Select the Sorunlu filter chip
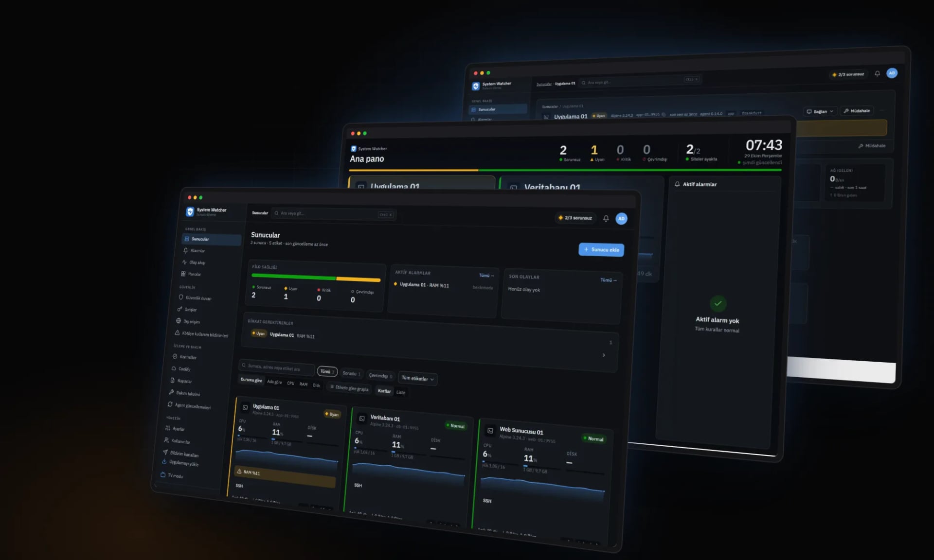The width and height of the screenshot is (934, 560). [351, 374]
